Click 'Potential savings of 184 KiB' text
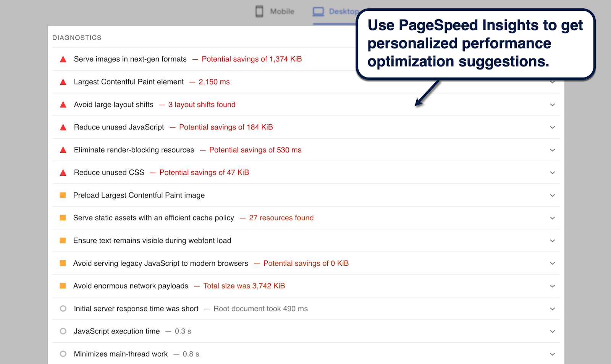 226,127
